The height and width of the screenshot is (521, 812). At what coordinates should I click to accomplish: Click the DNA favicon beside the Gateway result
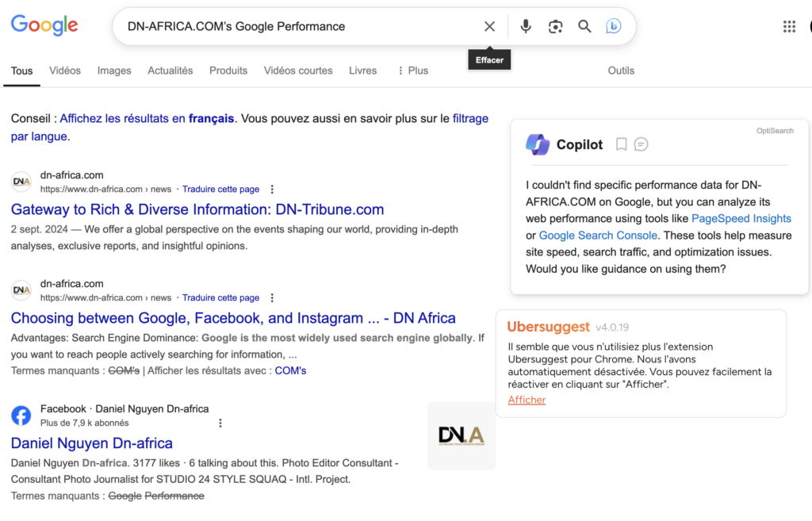[x=21, y=182]
